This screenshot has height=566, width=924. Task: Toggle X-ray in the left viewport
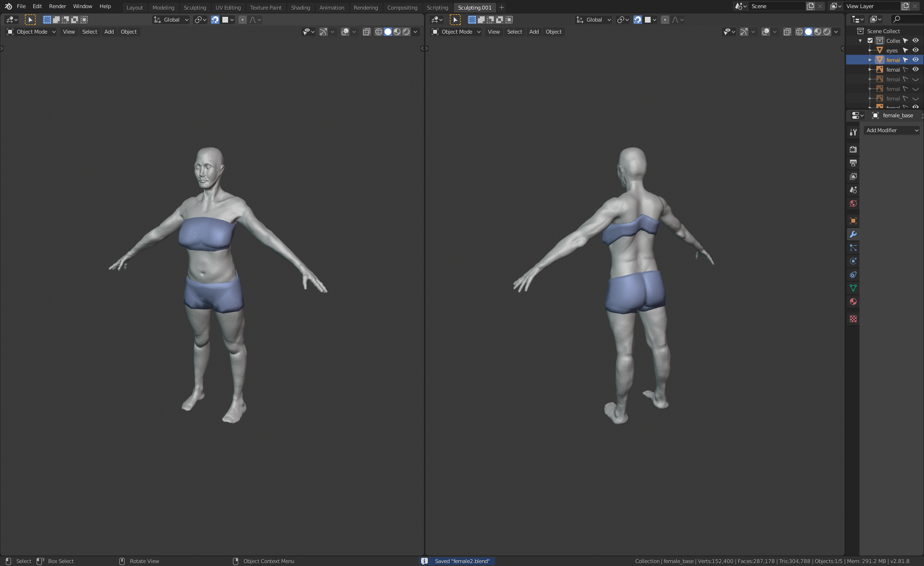366,32
